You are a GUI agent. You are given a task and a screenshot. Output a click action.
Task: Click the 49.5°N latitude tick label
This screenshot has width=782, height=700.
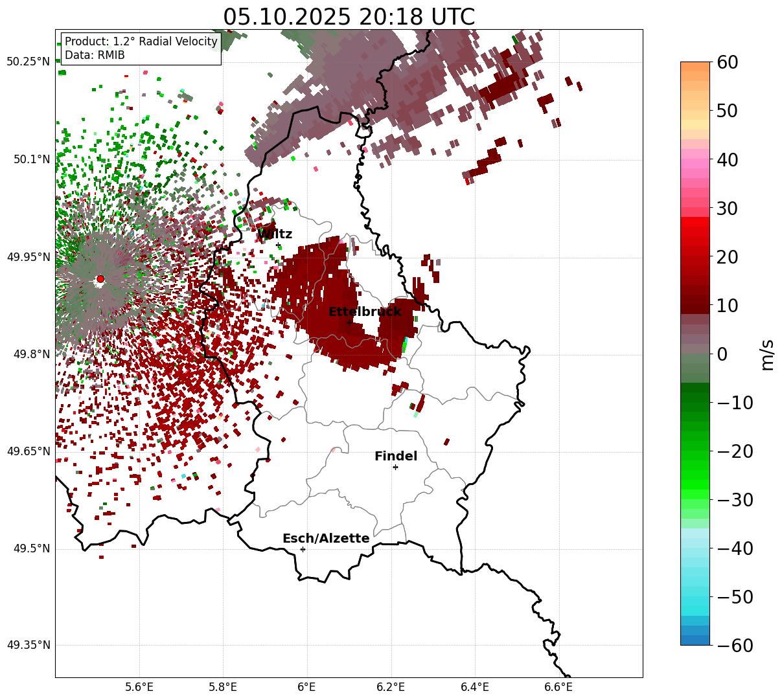coord(31,548)
